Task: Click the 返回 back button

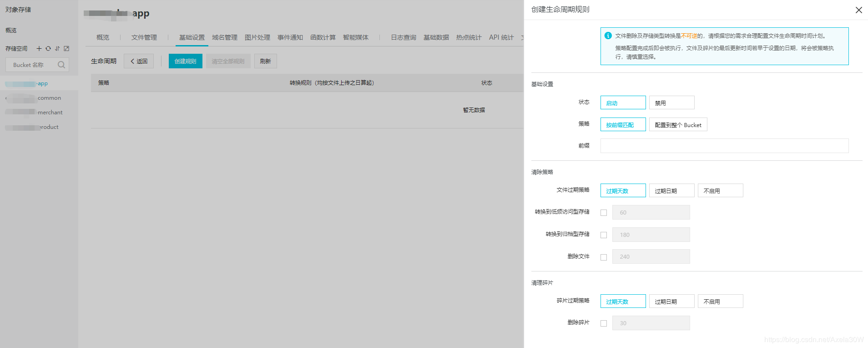Action: (139, 61)
